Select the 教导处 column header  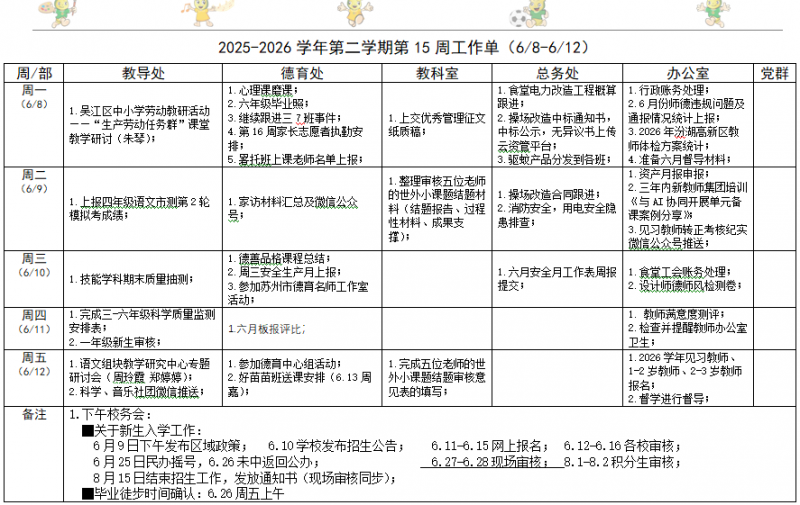143,73
